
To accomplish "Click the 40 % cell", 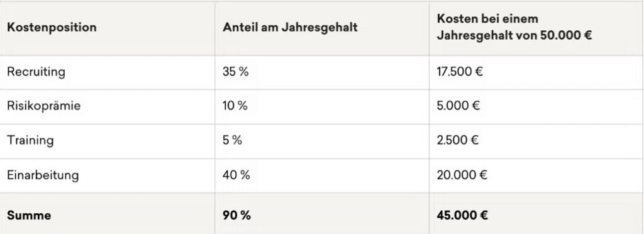I will 236,175.
